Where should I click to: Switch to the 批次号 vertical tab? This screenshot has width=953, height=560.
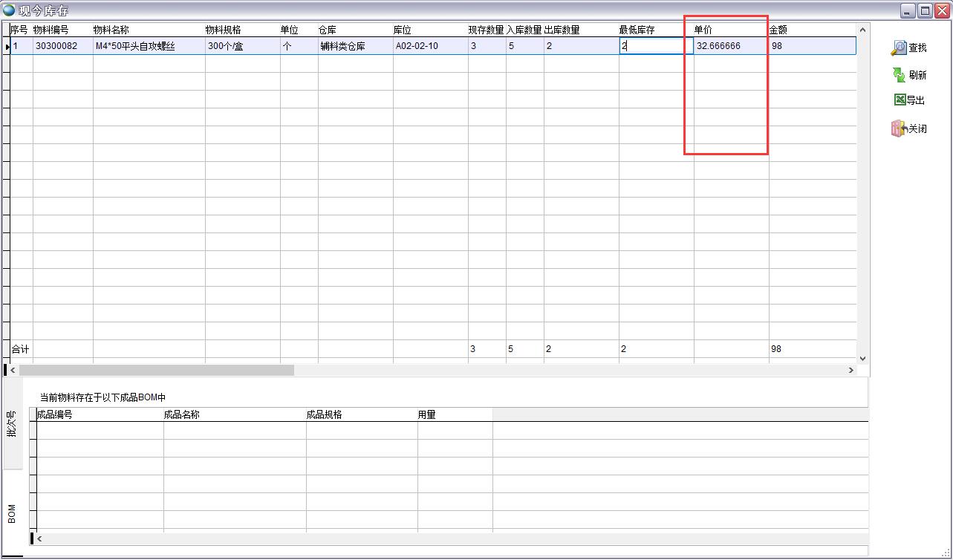pyautogui.click(x=12, y=423)
